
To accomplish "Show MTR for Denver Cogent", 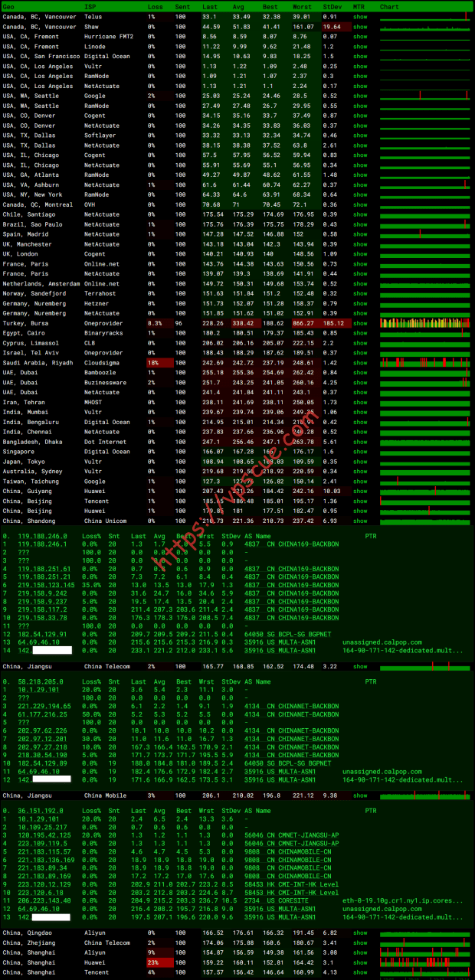I will click(x=360, y=116).
